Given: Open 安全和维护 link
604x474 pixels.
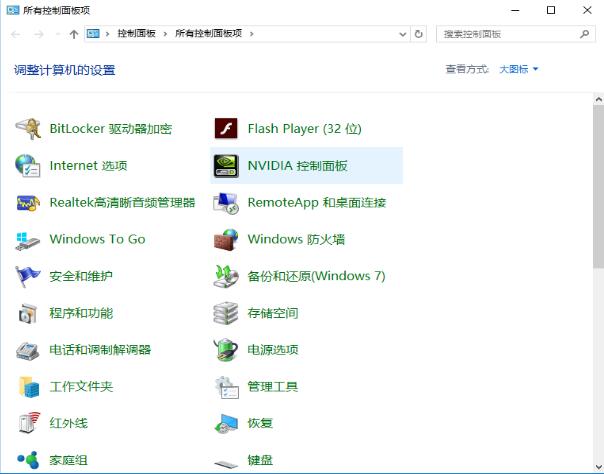Looking at the screenshot, I should 81,276.
